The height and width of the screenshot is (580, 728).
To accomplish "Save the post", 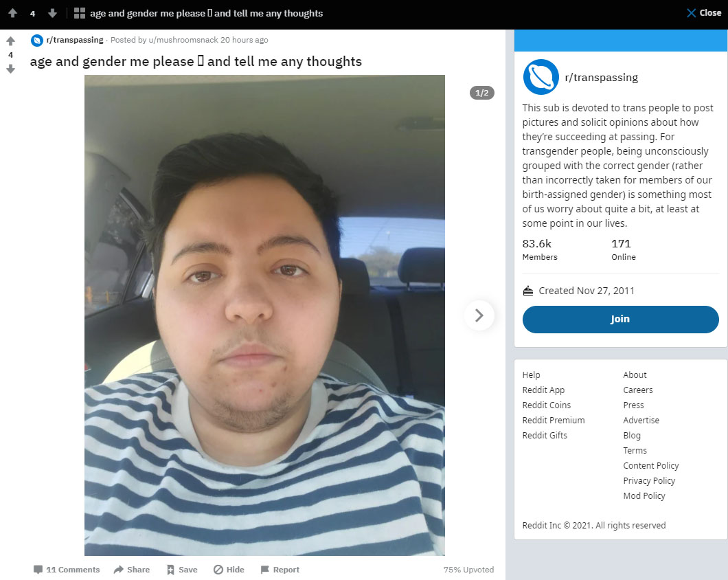I will pos(182,569).
